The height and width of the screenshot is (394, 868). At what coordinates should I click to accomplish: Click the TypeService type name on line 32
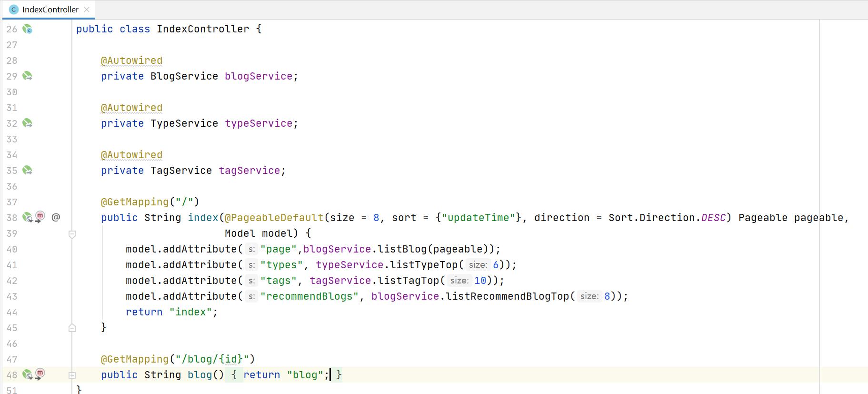(184, 123)
